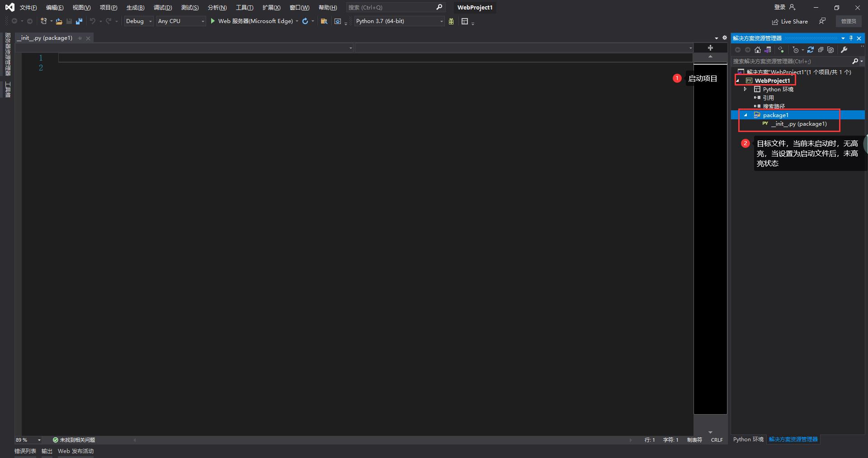Open Python 3.7 (64-bit) environment dropdown

(x=400, y=21)
